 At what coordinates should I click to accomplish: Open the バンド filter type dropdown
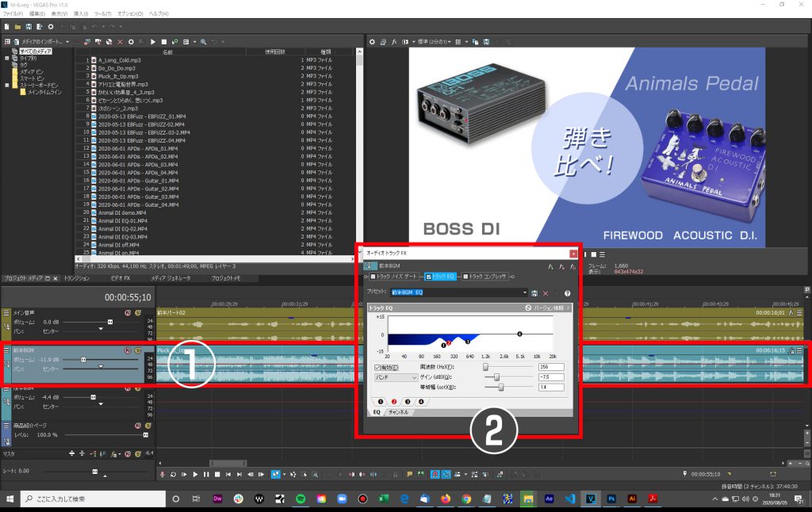tap(396, 377)
